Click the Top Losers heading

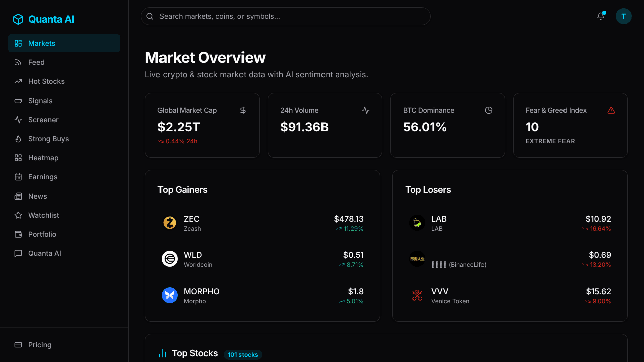tap(428, 190)
